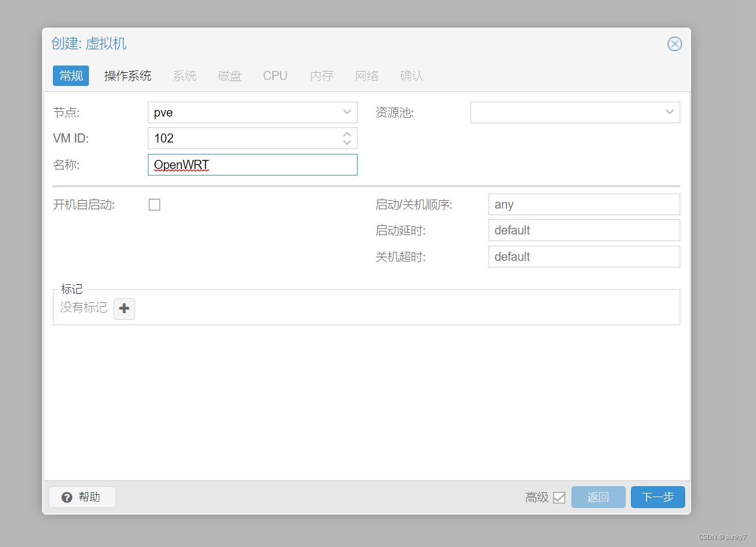Click inside the VM ID field showing 102
Image resolution: width=756 pixels, height=547 pixels.
point(240,138)
